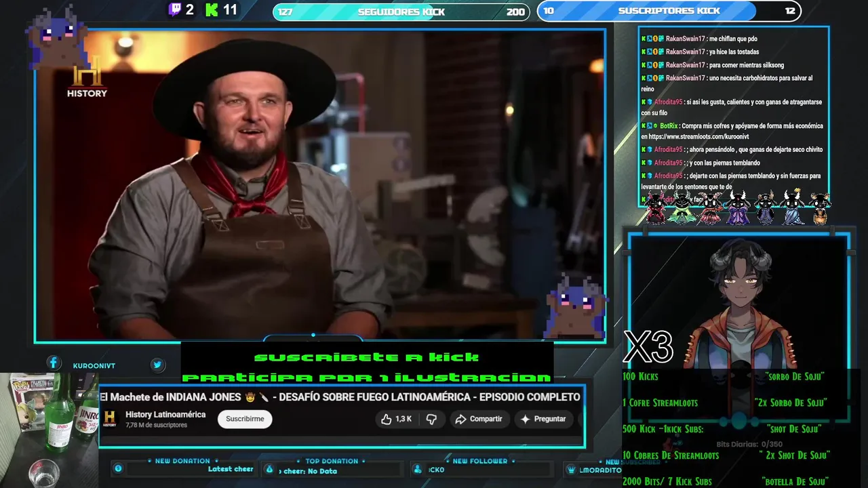
Task: Click the 'cheer: No Data' top donation text
Action: [x=308, y=471]
